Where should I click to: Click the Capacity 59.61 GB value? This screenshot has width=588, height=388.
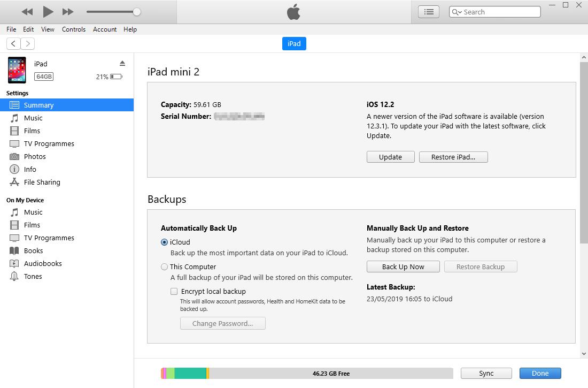pos(207,105)
